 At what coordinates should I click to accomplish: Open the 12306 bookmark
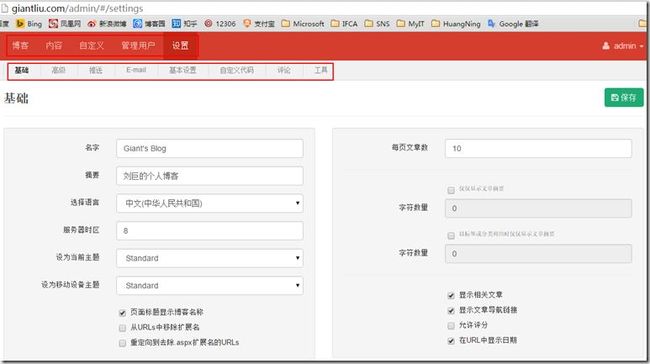coord(220,24)
